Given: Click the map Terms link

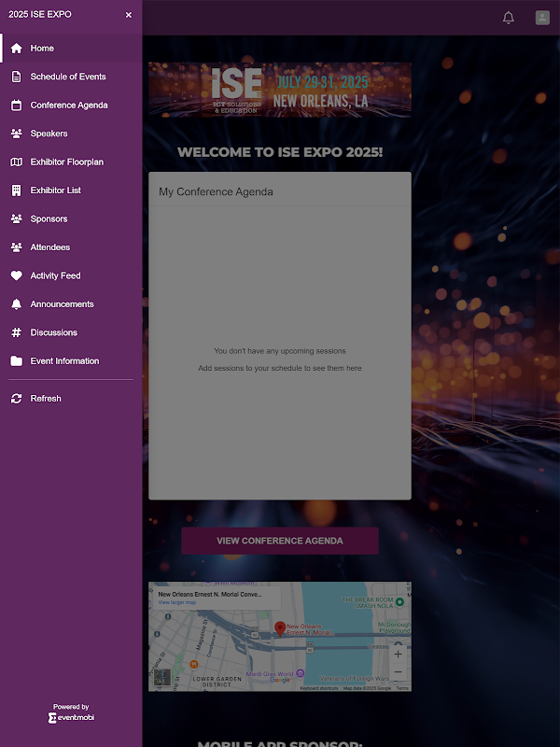Looking at the screenshot, I should pos(402,688).
